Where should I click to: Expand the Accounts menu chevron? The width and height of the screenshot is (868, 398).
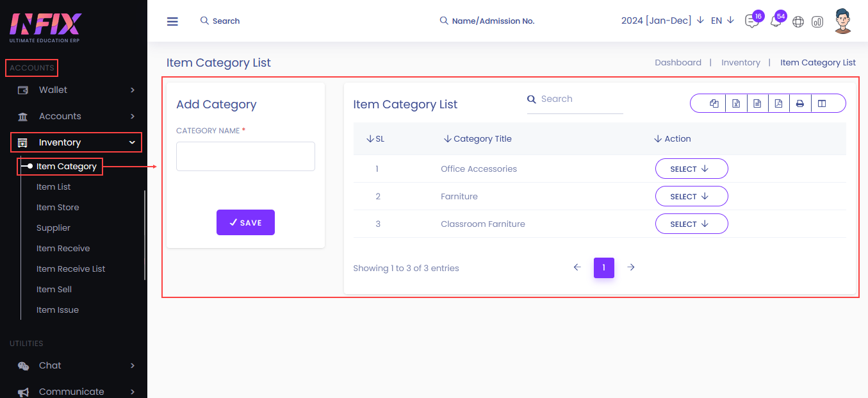tap(133, 117)
